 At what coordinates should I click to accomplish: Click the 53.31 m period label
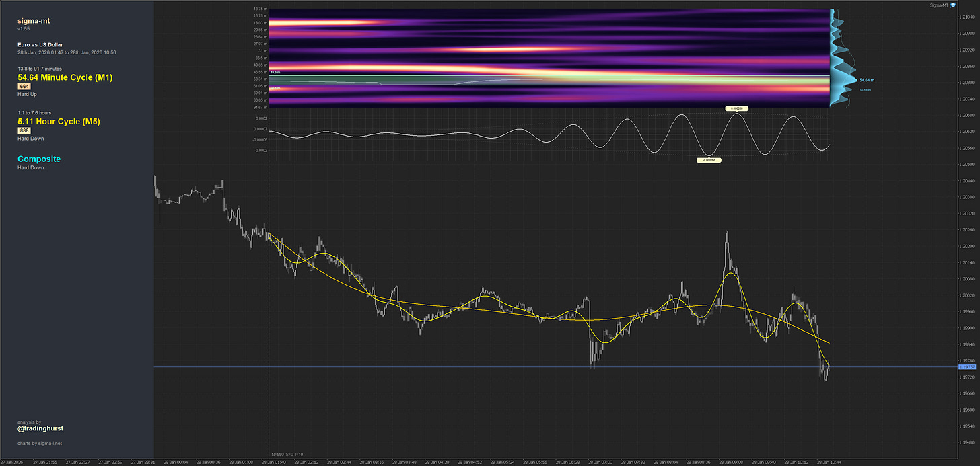tap(260, 79)
